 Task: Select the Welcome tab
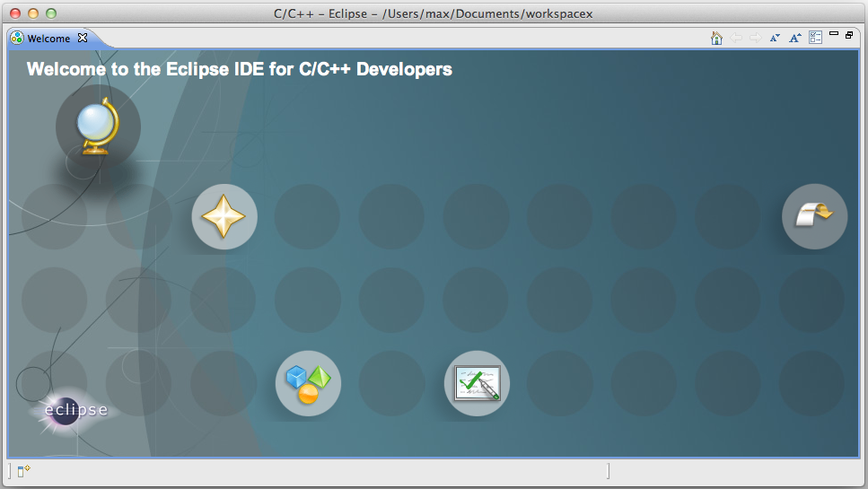tap(48, 39)
